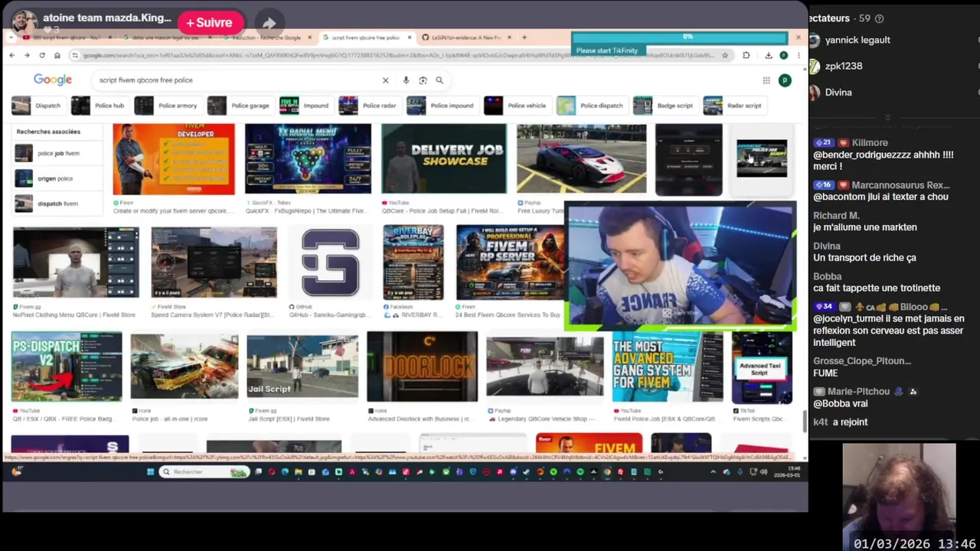Click the browser address bar
Screen dimensions: 980x551
[x=398, y=55]
